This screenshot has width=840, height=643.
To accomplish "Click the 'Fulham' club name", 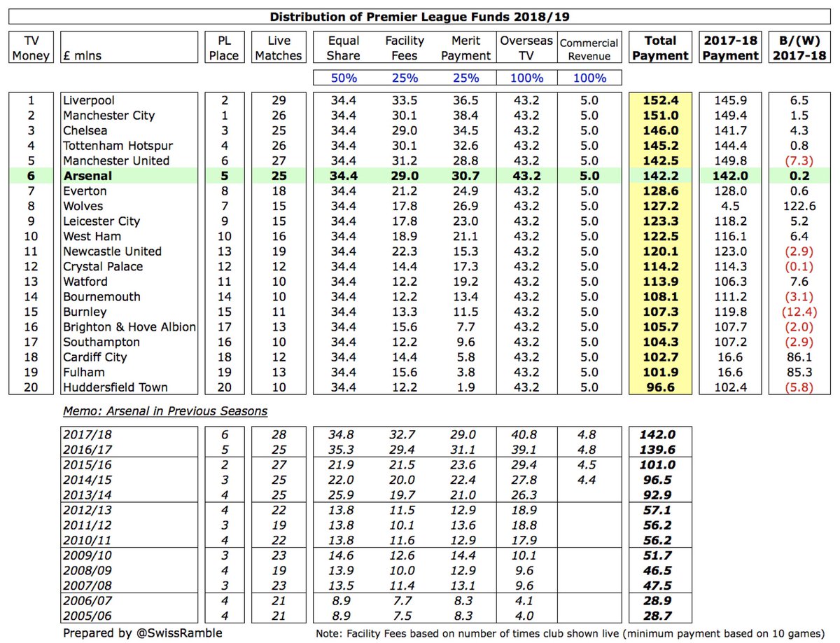I will click(x=83, y=372).
